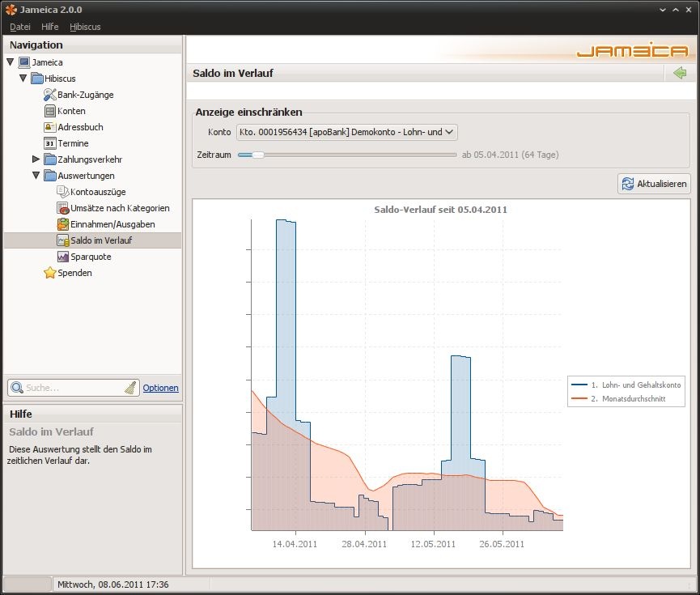Click the Zeitraum slider track right portion
The width and height of the screenshot is (700, 595).
[x=360, y=155]
